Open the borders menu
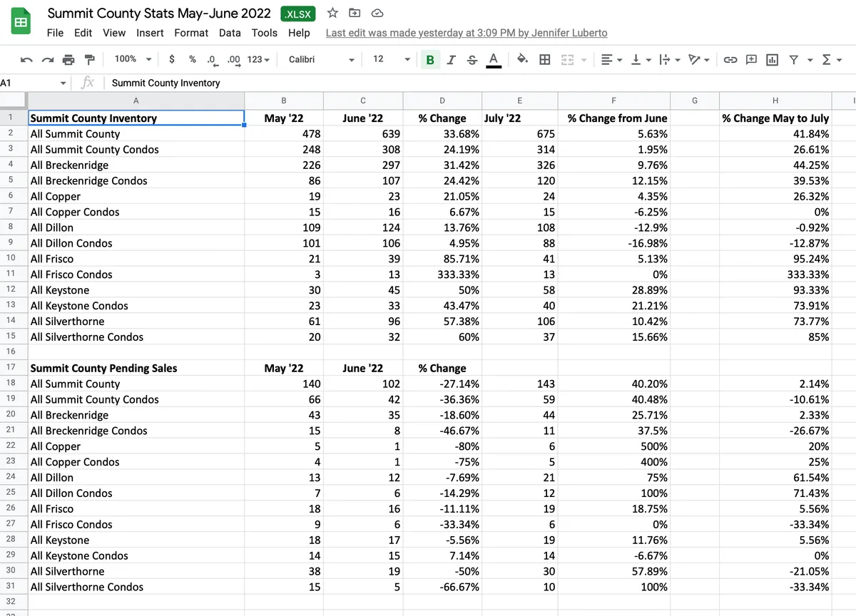 [544, 59]
